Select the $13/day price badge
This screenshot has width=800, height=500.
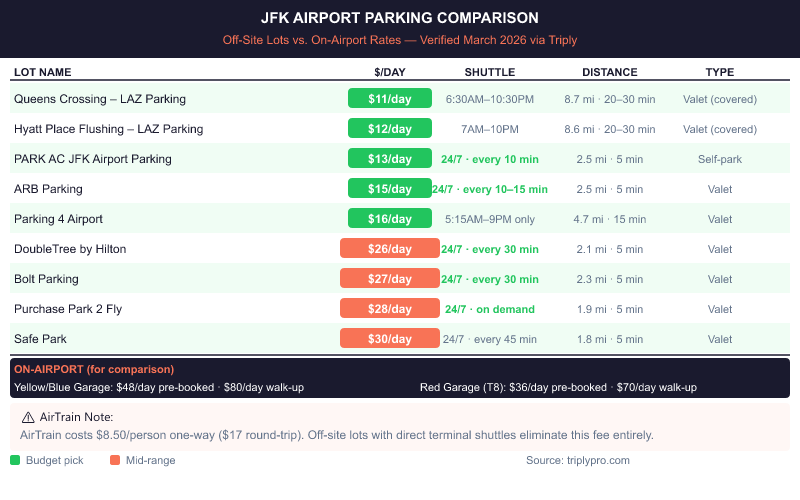click(390, 159)
